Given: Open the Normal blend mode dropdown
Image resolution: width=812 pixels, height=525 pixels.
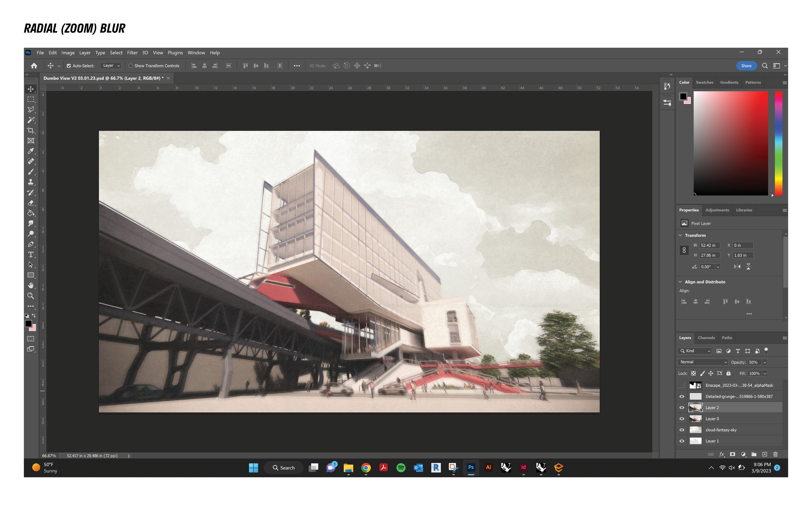Looking at the screenshot, I should [703, 362].
